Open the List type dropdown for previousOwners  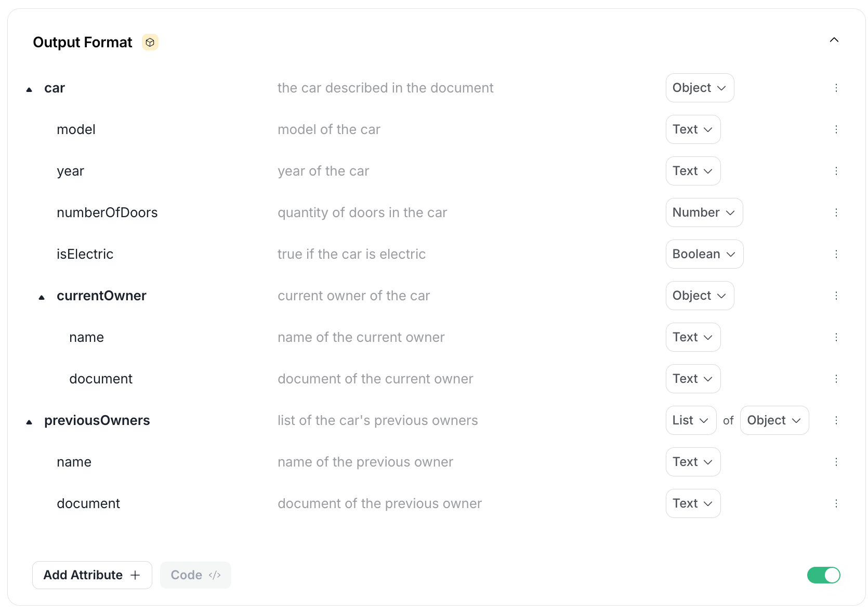coord(690,420)
